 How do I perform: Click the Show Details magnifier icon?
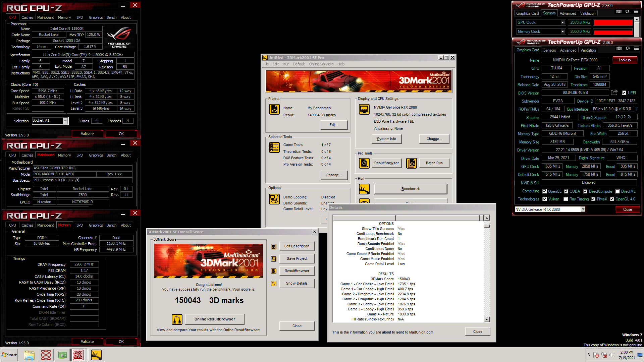[x=274, y=284]
